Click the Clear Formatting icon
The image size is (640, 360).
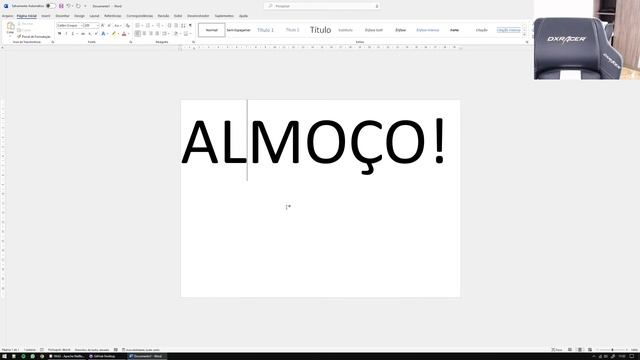[128, 25]
